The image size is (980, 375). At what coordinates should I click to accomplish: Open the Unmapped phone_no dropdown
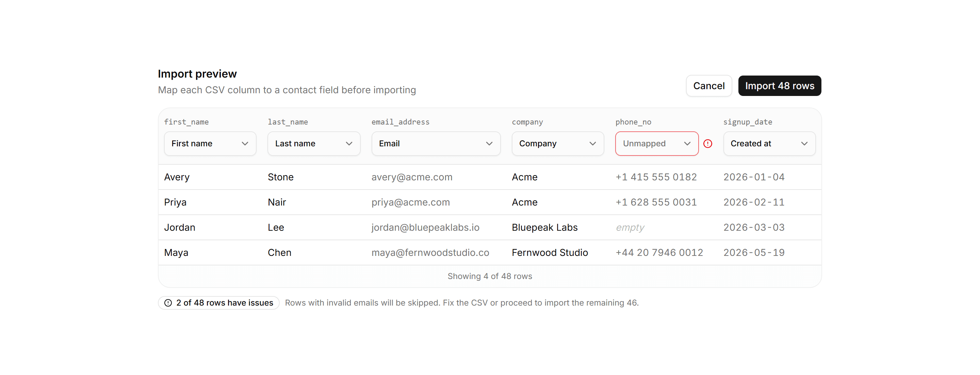(x=657, y=144)
